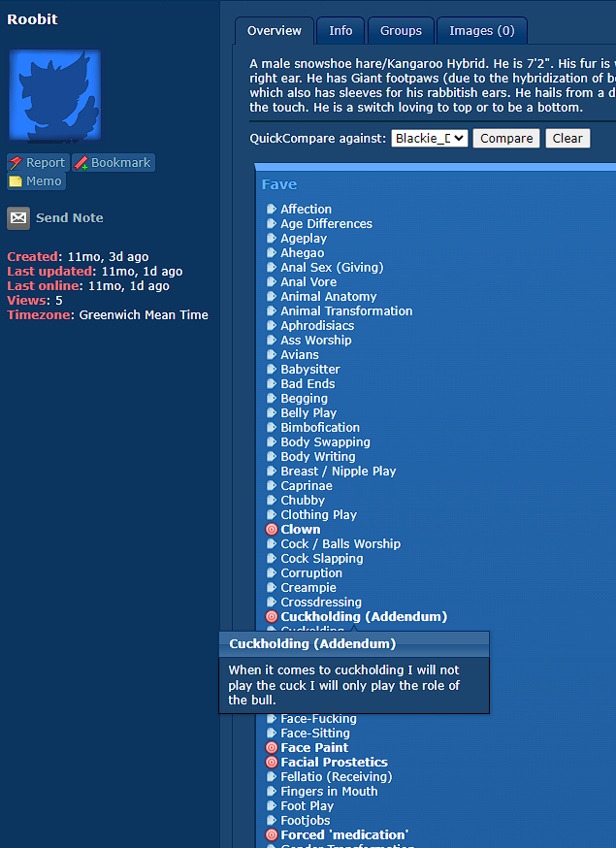Click the Clear button

(x=567, y=139)
